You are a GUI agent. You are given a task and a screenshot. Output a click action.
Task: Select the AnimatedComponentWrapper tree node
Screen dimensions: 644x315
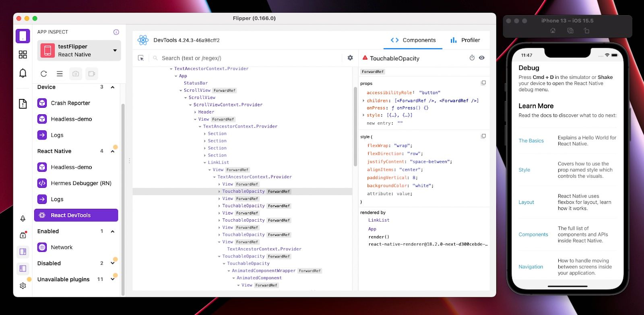264,271
